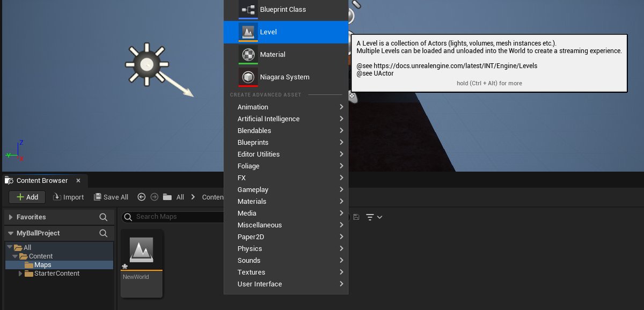Open the Artificial Intelligence submenu
The image size is (644, 310).
tap(286, 119)
